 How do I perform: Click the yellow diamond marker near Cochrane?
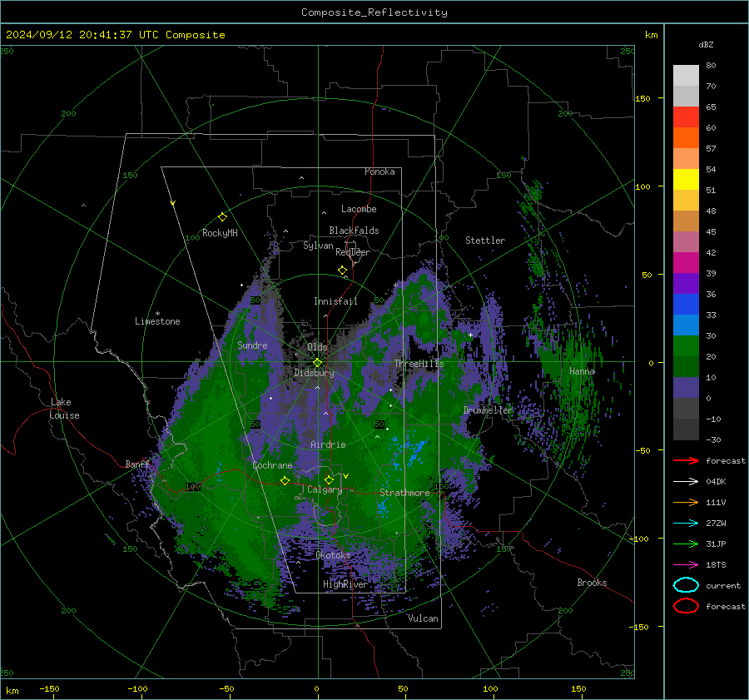[285, 480]
